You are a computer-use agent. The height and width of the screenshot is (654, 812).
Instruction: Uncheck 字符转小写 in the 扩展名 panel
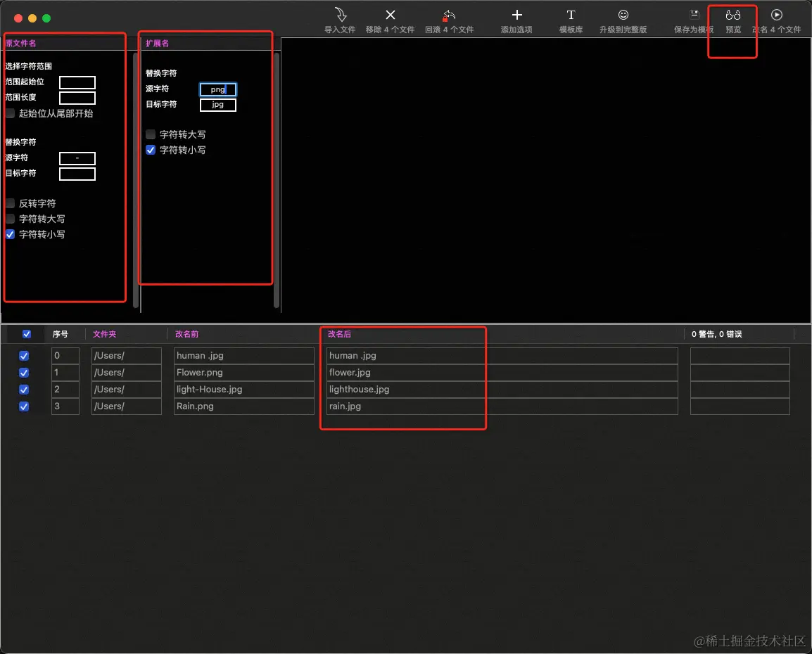(x=151, y=150)
